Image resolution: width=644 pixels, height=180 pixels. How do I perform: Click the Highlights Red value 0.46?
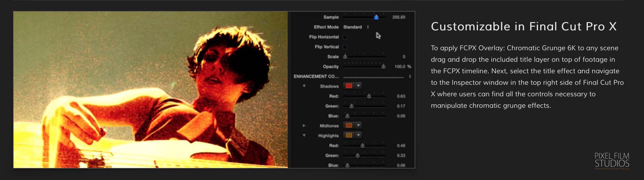(x=401, y=145)
